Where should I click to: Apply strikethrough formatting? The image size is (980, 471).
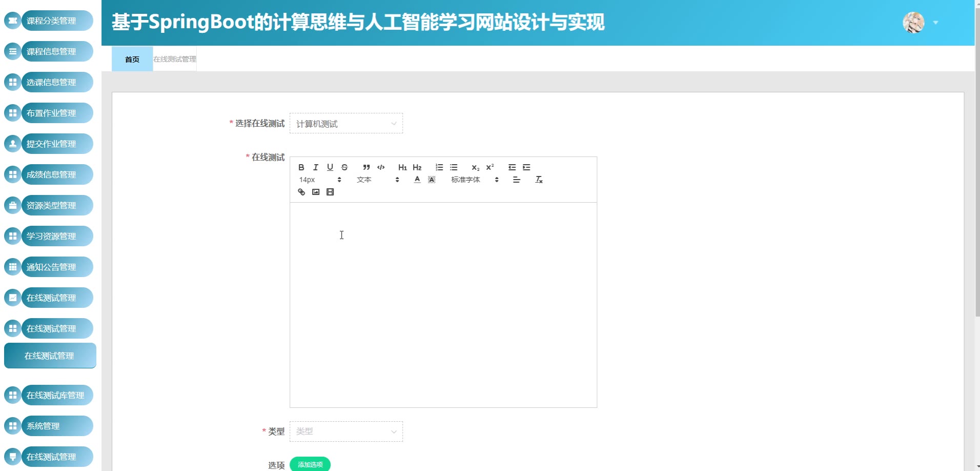click(344, 167)
